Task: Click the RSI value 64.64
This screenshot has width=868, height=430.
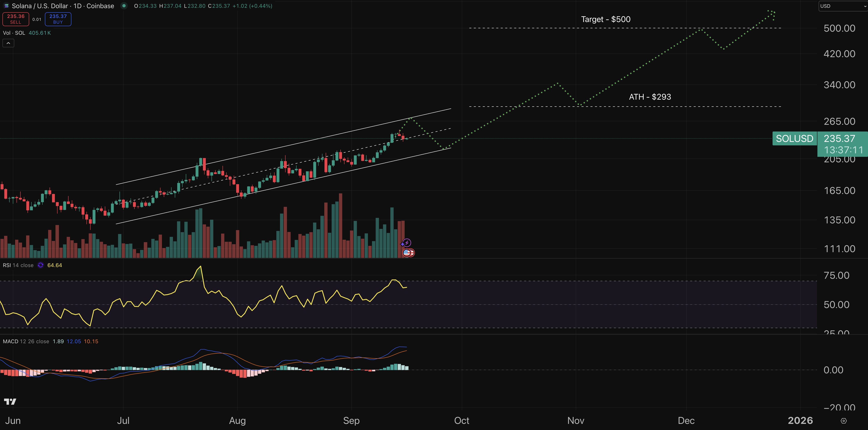Action: tap(55, 265)
